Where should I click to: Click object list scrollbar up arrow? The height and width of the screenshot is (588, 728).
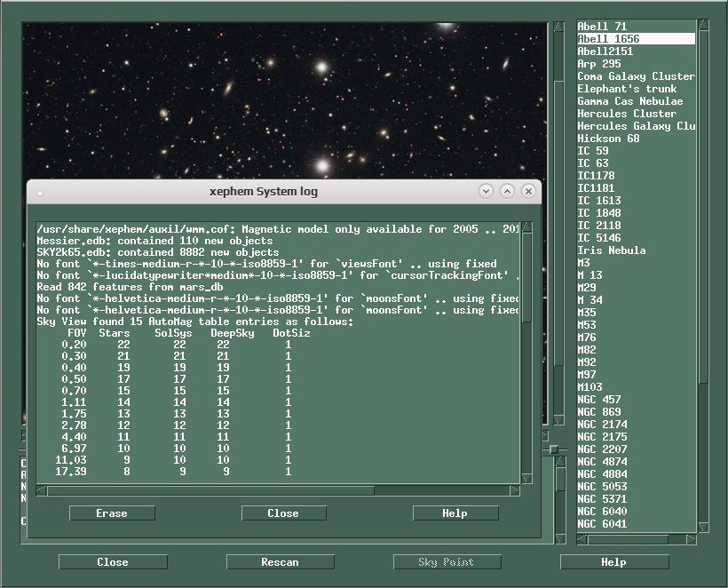coord(703,25)
